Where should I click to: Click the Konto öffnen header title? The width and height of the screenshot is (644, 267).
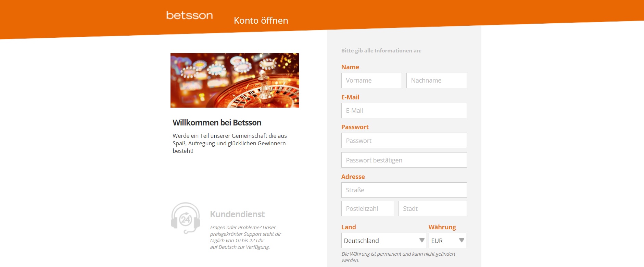[x=261, y=21]
